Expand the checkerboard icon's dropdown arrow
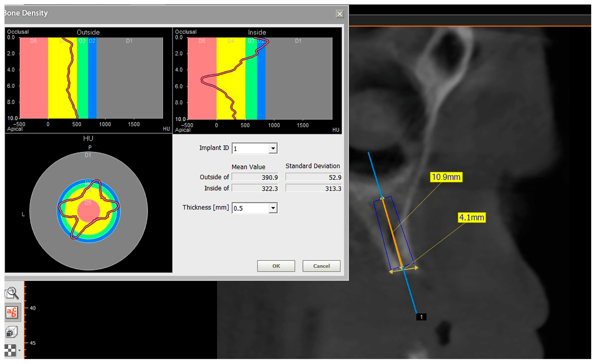Viewport: 597px width, 364px height. click(19, 350)
